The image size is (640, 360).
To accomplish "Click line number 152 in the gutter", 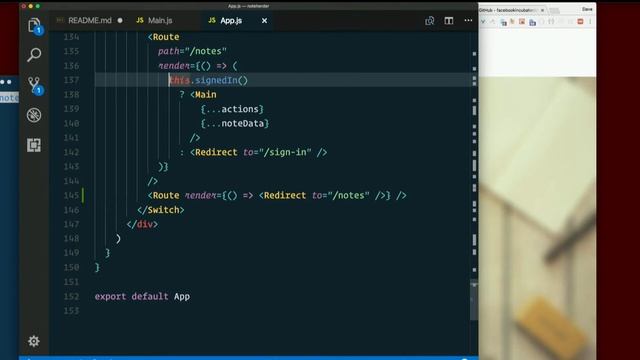I will click(71, 296).
